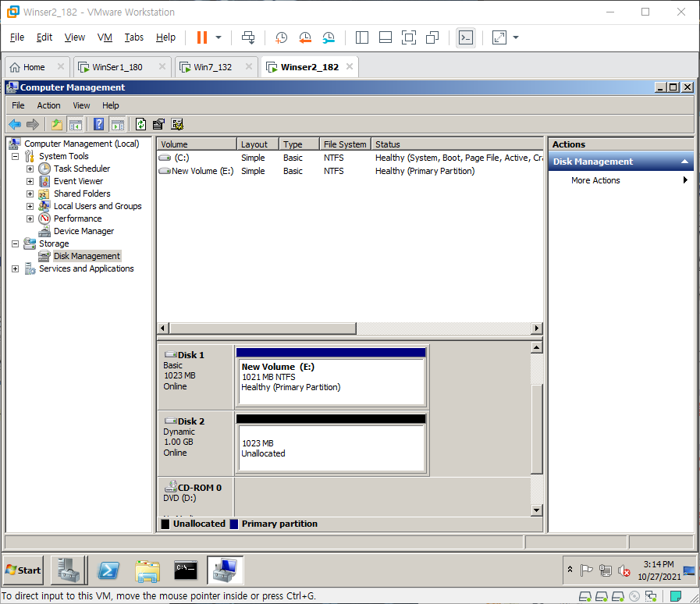Expand Task Scheduler node
The image size is (700, 604).
pos(30,169)
